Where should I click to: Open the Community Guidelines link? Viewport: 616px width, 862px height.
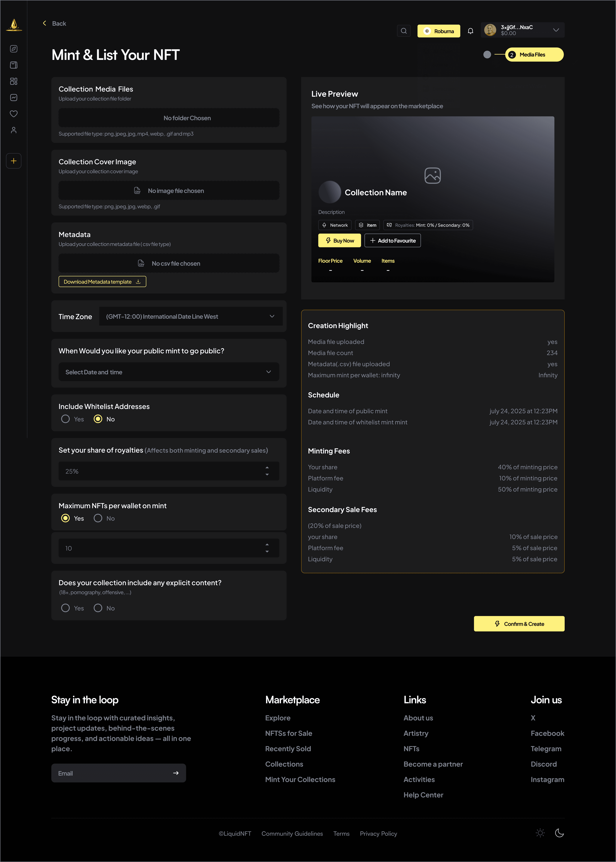coord(292,834)
